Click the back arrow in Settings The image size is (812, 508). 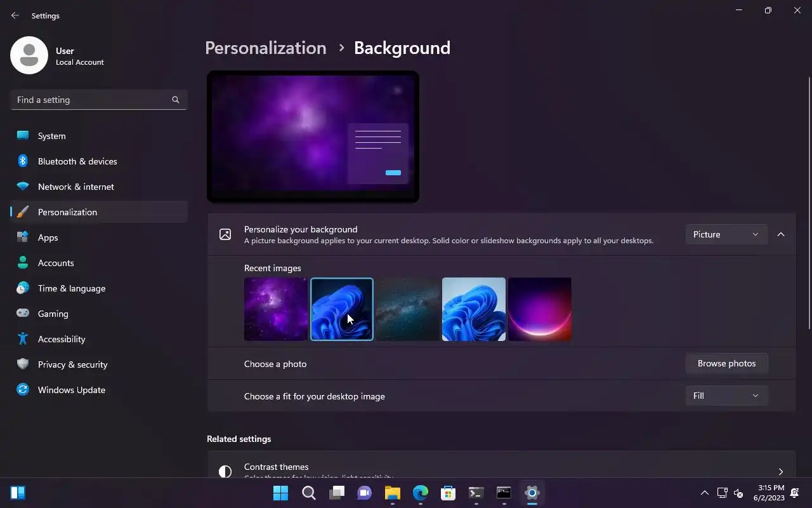point(15,15)
